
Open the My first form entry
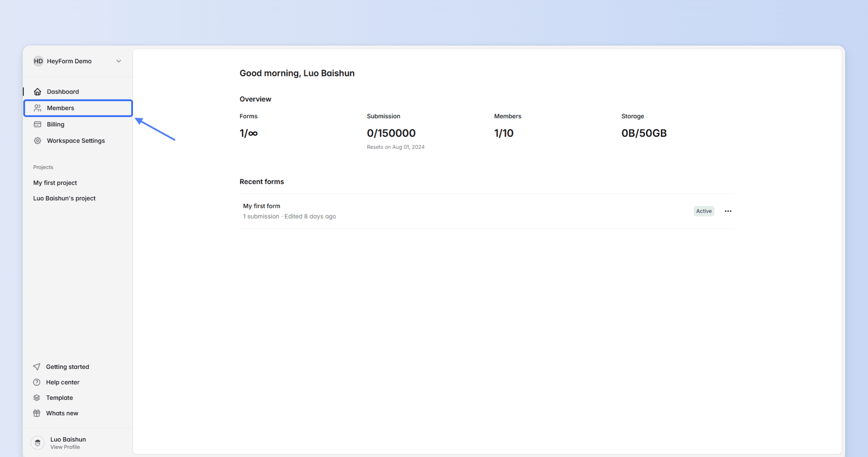pos(262,206)
